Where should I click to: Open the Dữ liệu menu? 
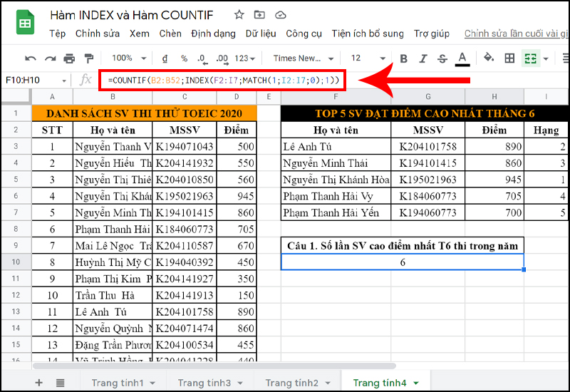point(261,33)
